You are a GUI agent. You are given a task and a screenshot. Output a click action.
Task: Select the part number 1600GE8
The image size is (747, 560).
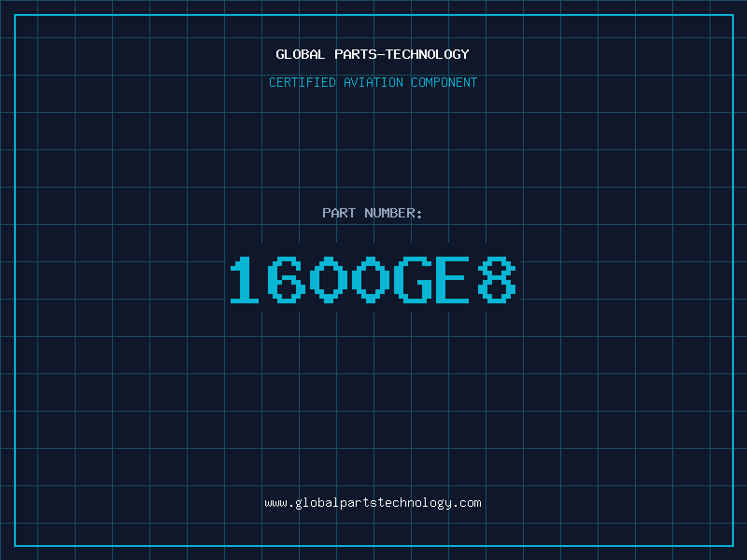pos(373,279)
